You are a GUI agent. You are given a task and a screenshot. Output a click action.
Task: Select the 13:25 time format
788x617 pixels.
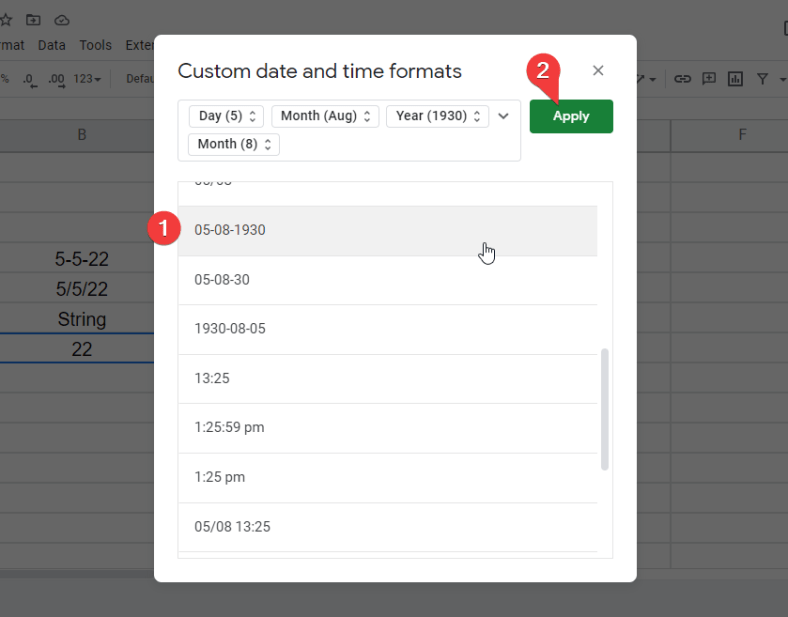coord(387,378)
